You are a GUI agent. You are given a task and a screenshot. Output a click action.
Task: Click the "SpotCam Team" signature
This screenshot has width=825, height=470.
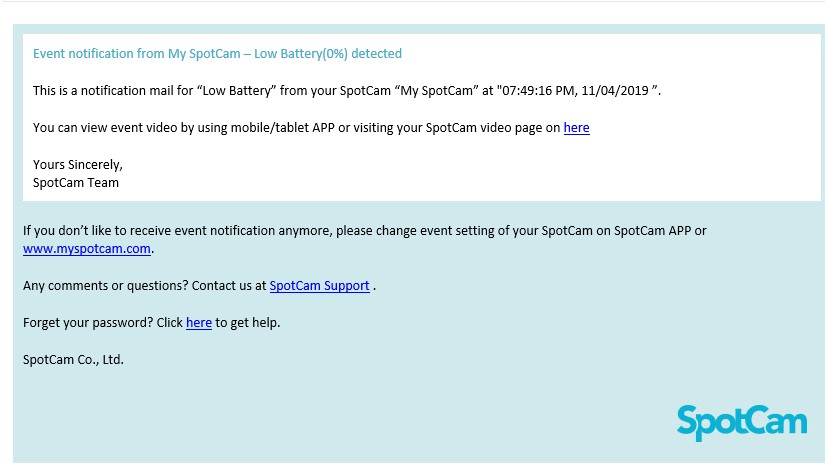click(76, 183)
